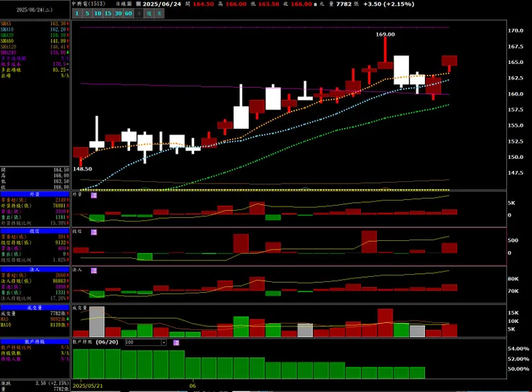Open settings icon in 法人 sub-chart

pyautogui.click(x=94, y=270)
